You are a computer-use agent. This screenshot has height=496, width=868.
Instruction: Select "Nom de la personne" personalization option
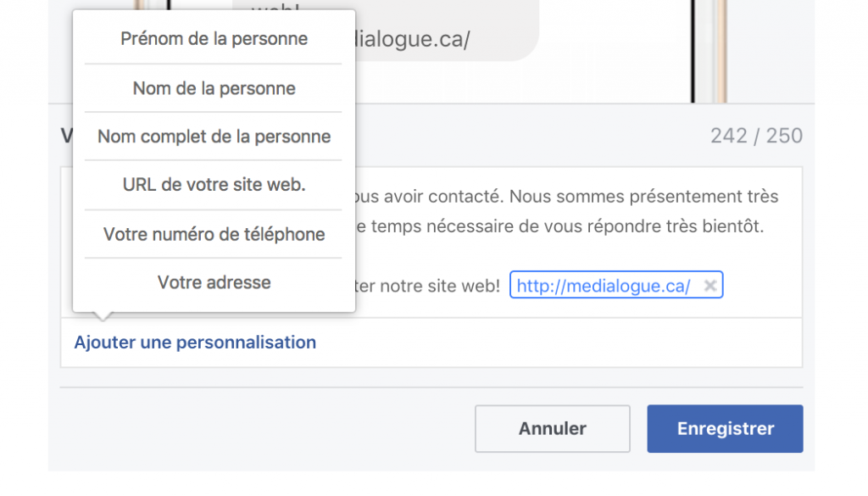pyautogui.click(x=212, y=87)
